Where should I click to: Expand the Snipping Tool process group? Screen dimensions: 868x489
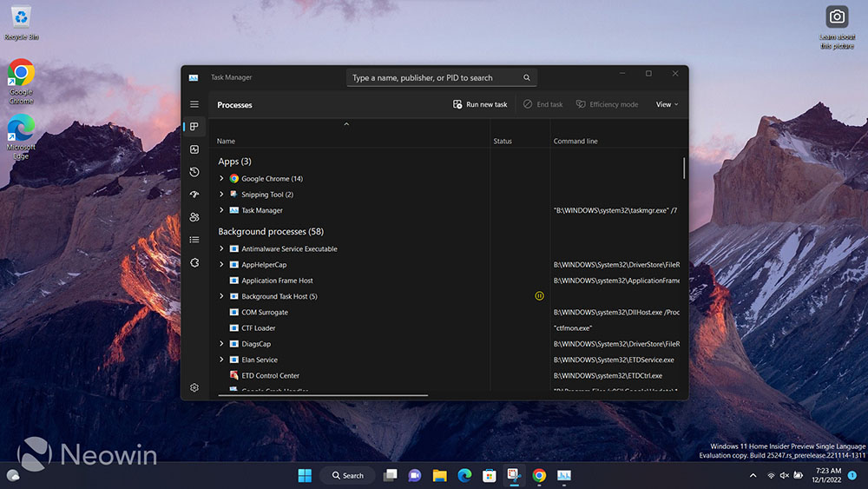[x=221, y=195]
